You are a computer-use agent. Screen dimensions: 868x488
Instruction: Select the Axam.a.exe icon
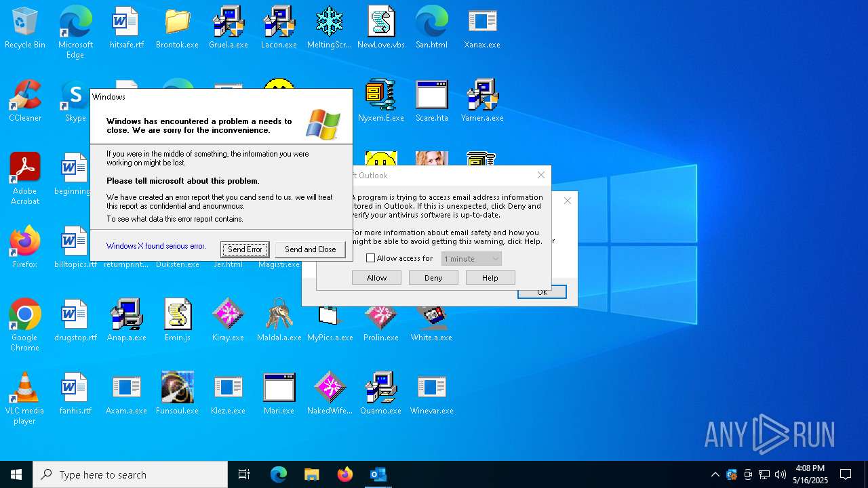(x=127, y=394)
